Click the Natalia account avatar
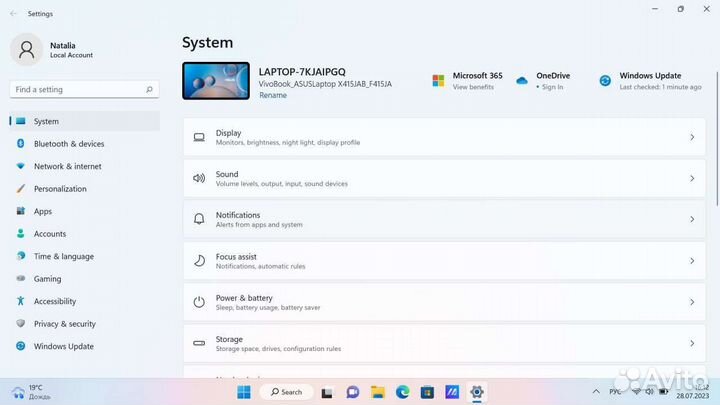 (27, 50)
